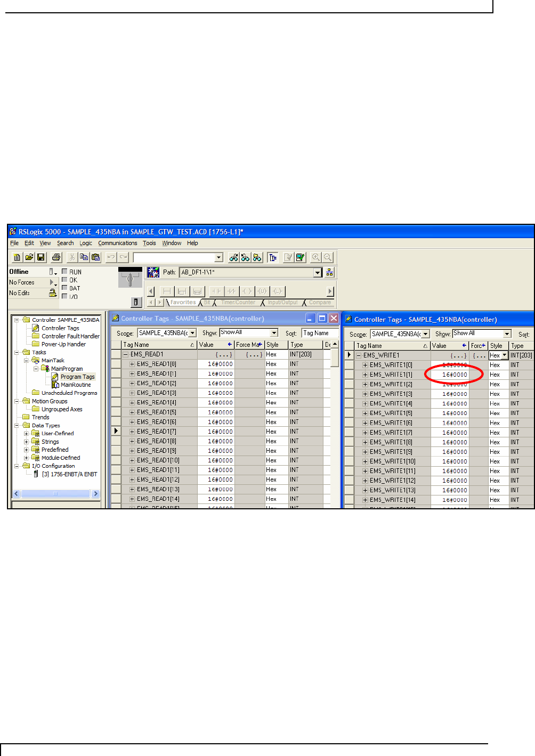Click the Print toolbar icon

pyautogui.click(x=56, y=257)
